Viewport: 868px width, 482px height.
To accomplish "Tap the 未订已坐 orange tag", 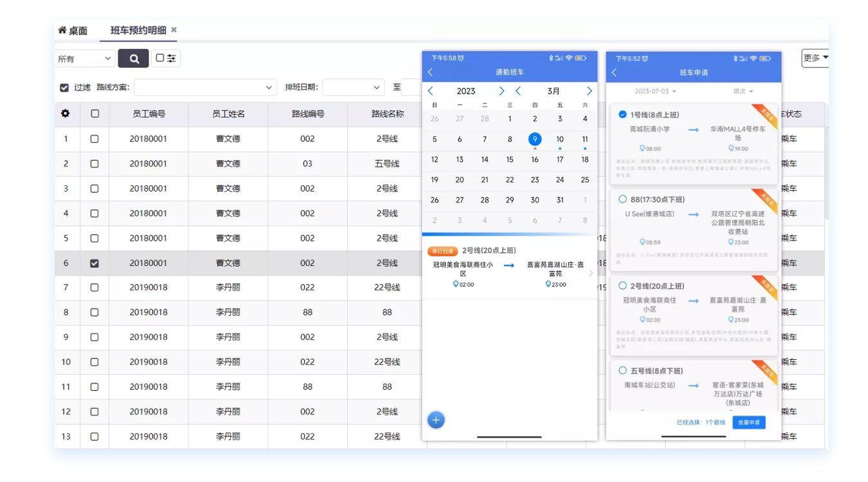I will (x=443, y=251).
